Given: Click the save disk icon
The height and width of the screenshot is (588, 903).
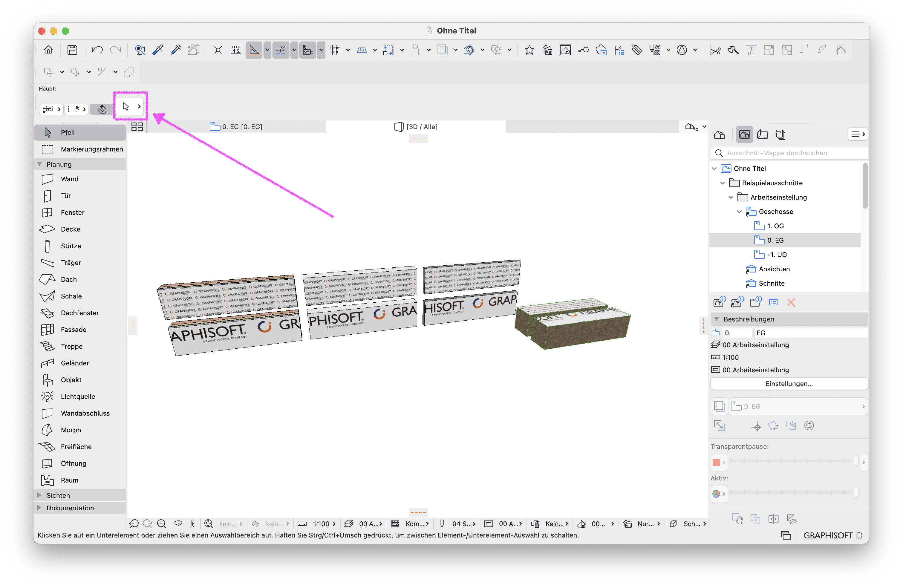Looking at the screenshot, I should 72,50.
